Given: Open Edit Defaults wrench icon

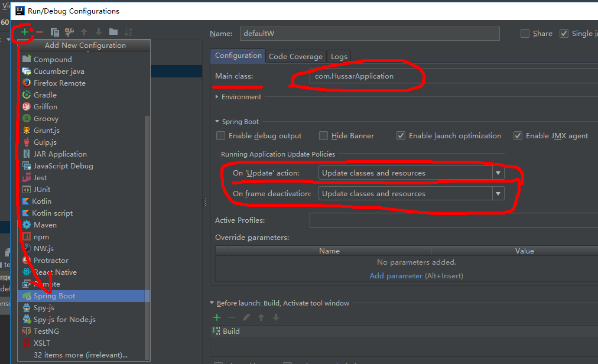Looking at the screenshot, I should (x=69, y=32).
